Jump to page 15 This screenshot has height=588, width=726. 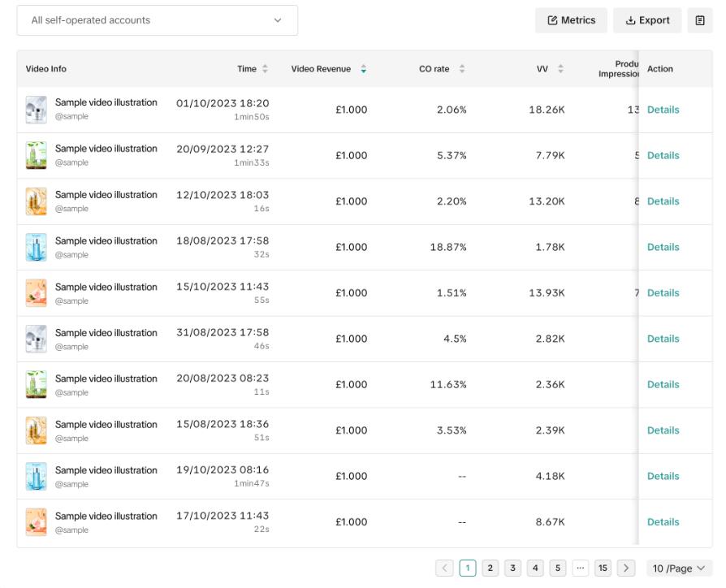pos(603,569)
